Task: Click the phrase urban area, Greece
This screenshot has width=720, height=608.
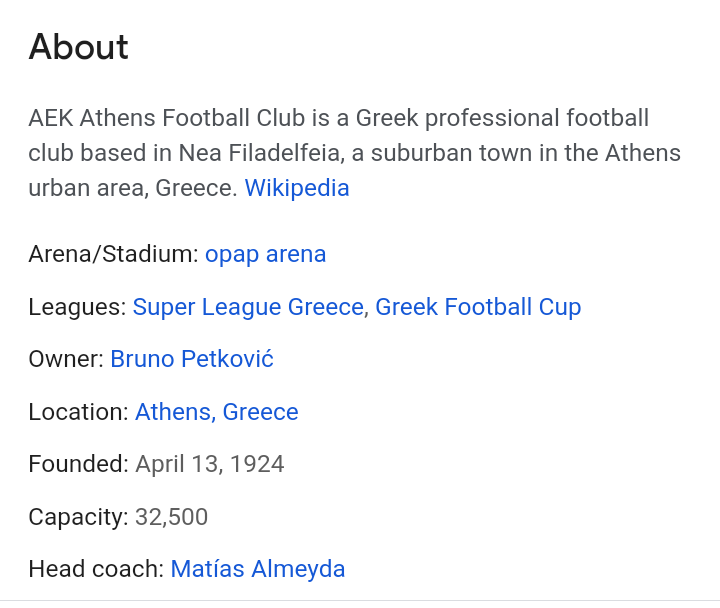Action: pos(133,188)
